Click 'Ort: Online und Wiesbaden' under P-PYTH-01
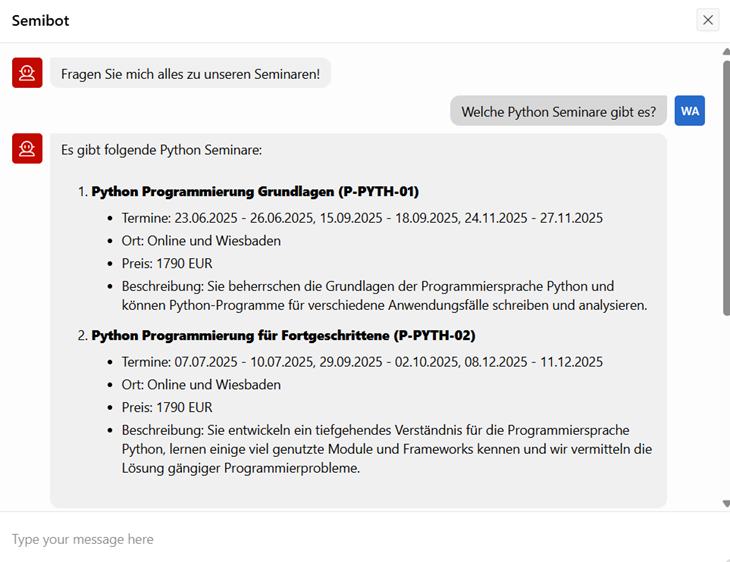The width and height of the screenshot is (730, 562). [x=201, y=241]
